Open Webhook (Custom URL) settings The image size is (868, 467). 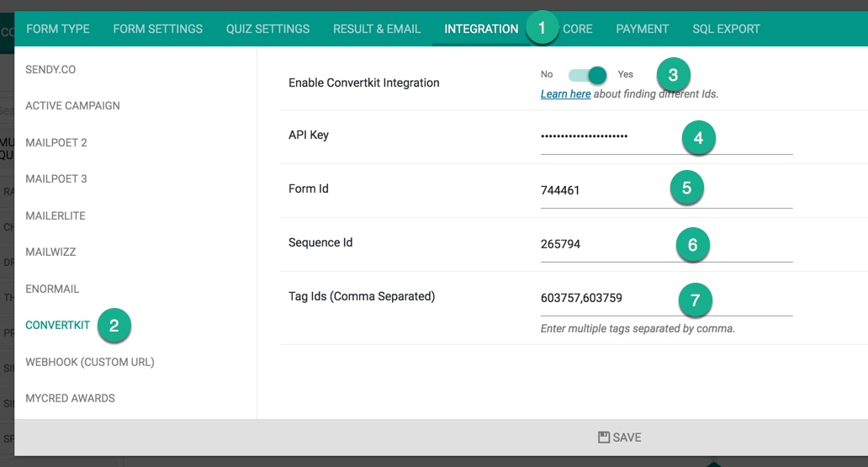pos(90,362)
